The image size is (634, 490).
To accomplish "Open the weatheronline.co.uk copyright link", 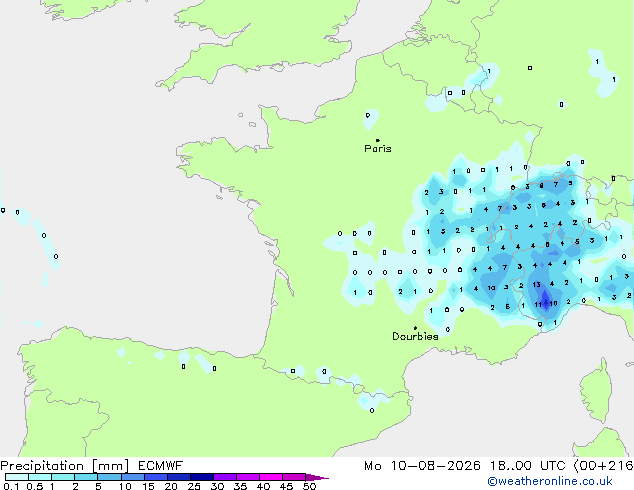I will coord(549,481).
